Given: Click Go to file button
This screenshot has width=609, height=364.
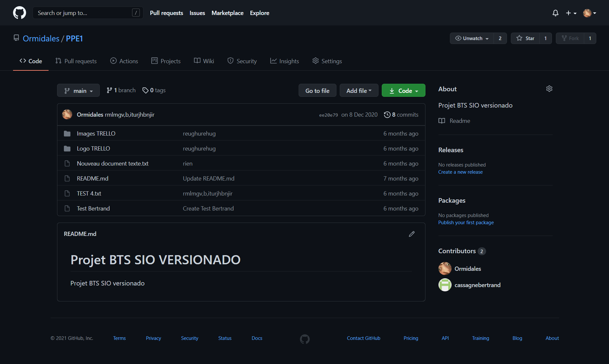Looking at the screenshot, I should coord(317,91).
